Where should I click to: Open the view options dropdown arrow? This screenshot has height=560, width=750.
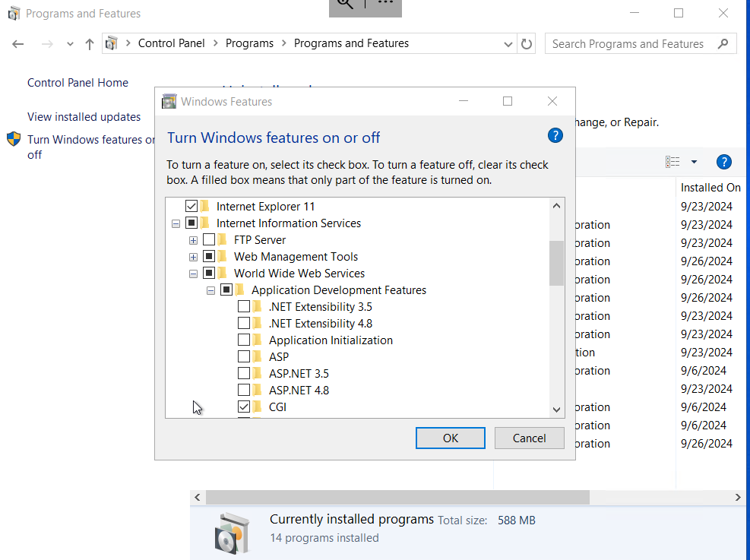tap(694, 162)
